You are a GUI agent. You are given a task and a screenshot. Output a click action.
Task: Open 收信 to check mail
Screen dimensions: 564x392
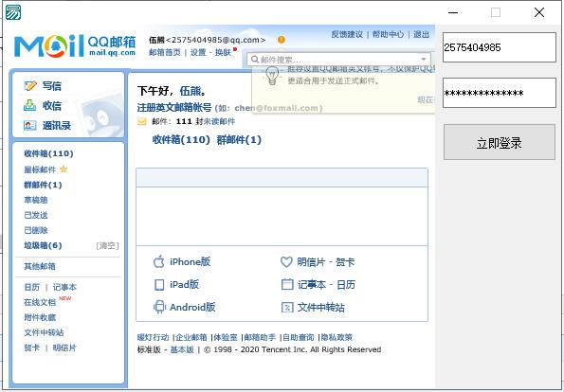coord(52,106)
